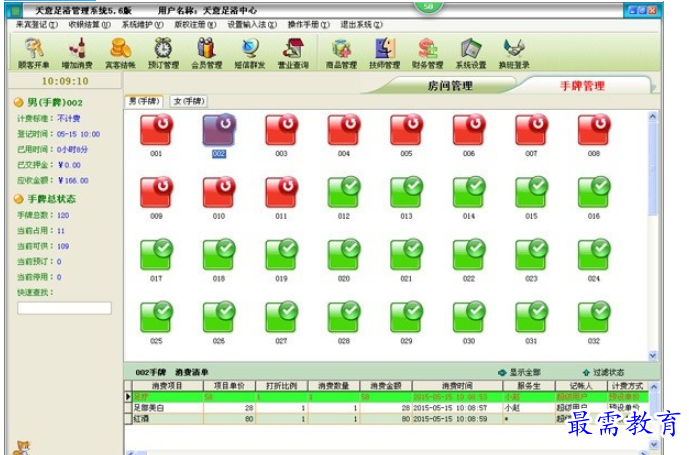This screenshot has width=689, height=455.
Task: Click the 过滤状态 button
Action: pyautogui.click(x=603, y=372)
